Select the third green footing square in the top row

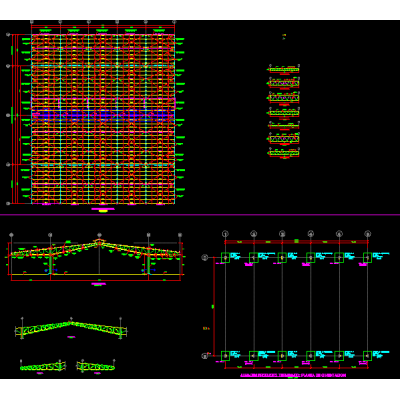click(282, 257)
